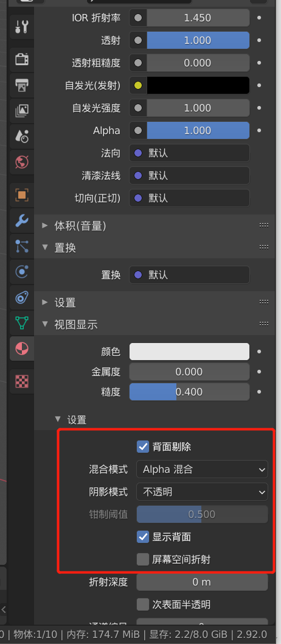Open the Tool properties tab

point(21,27)
